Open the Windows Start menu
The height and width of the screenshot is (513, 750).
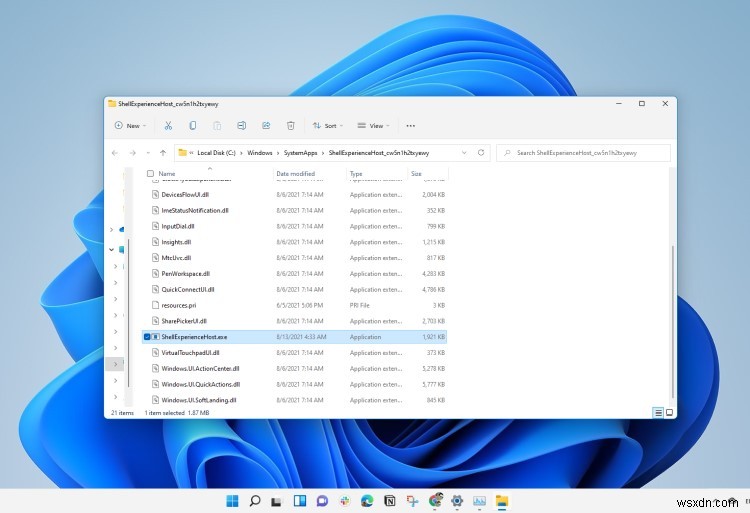coord(232,501)
